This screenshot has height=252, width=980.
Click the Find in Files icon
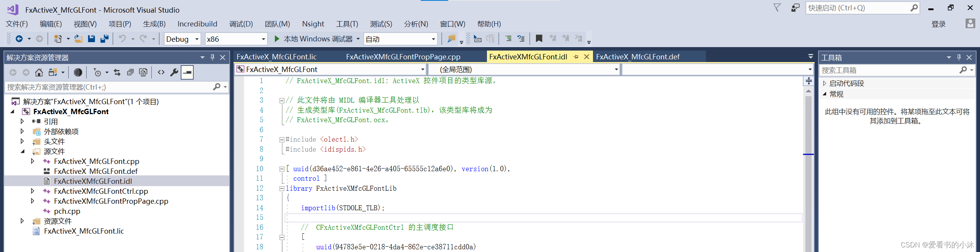coord(452,39)
